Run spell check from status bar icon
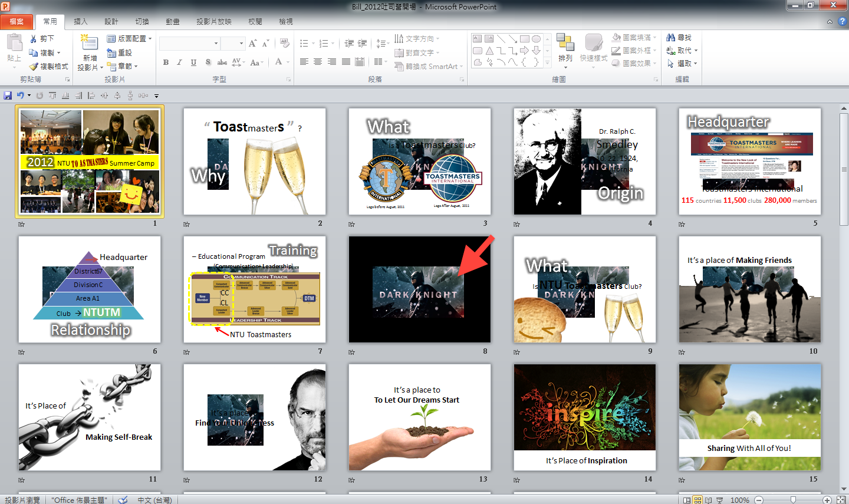Screen dimensions: 849x504 tap(123, 500)
